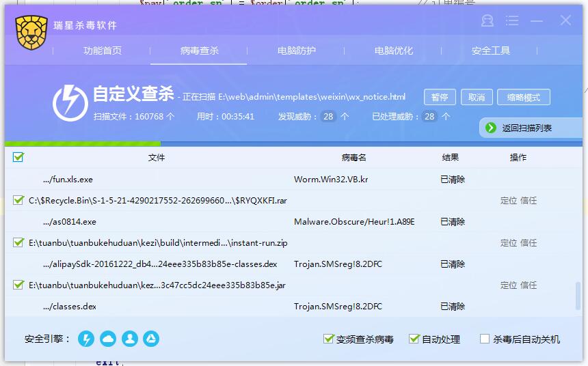588x366 pixels.
Task: Click the user profile engine icon
Action: tap(130, 339)
